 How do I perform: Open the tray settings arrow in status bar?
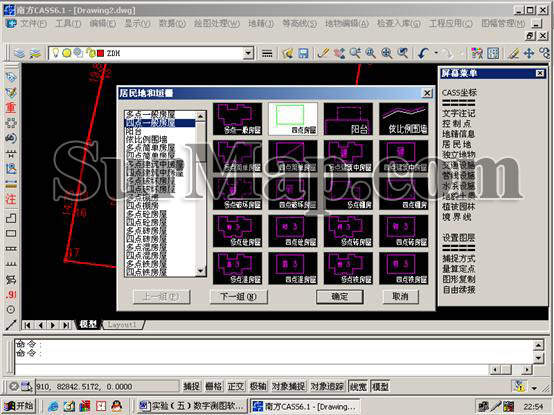(534, 388)
